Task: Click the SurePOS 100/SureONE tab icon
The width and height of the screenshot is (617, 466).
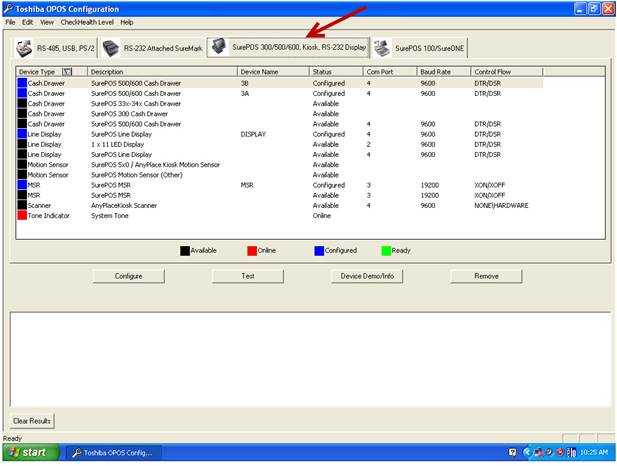Action: [382, 48]
